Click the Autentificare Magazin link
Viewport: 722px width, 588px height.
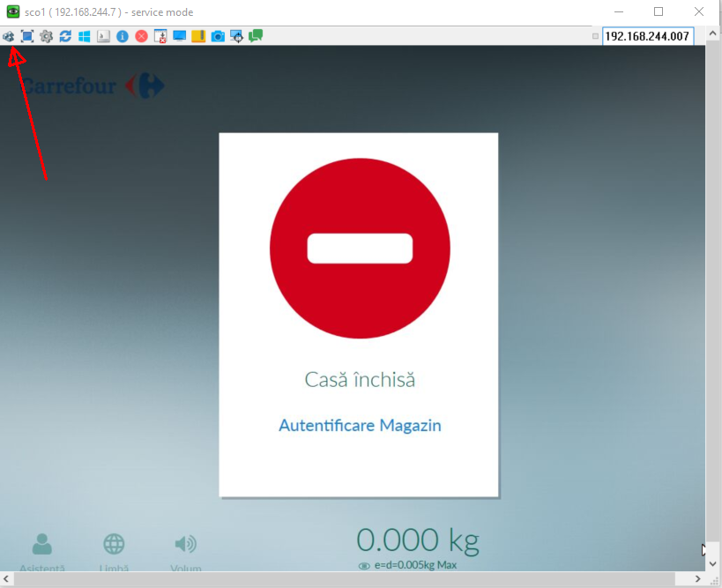(360, 425)
